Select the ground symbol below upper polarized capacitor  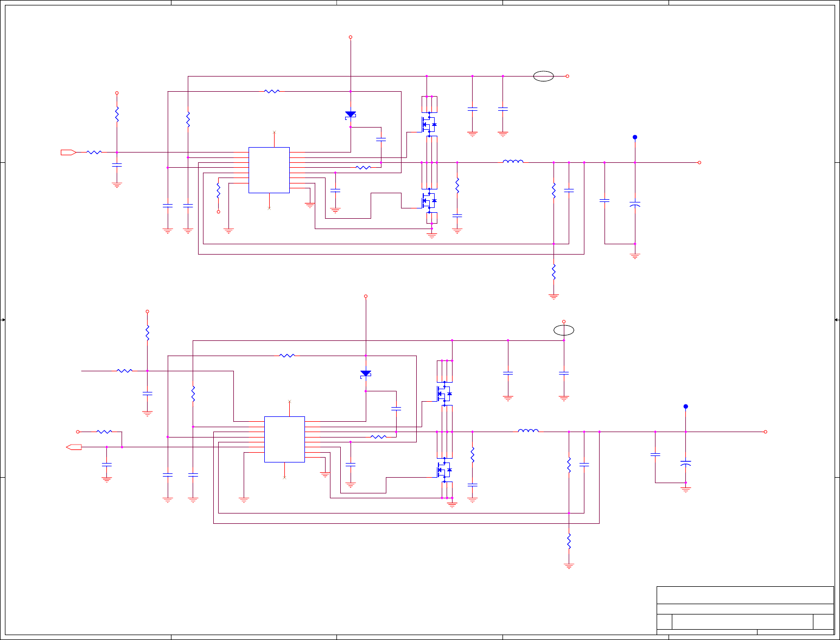635,256
